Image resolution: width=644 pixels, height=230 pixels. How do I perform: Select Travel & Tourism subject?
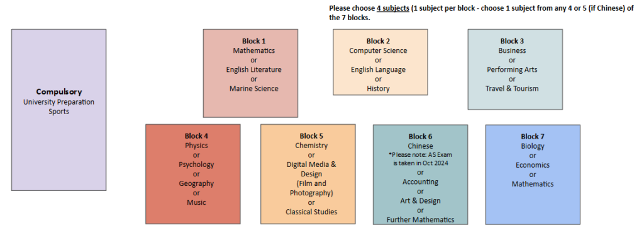(x=512, y=88)
